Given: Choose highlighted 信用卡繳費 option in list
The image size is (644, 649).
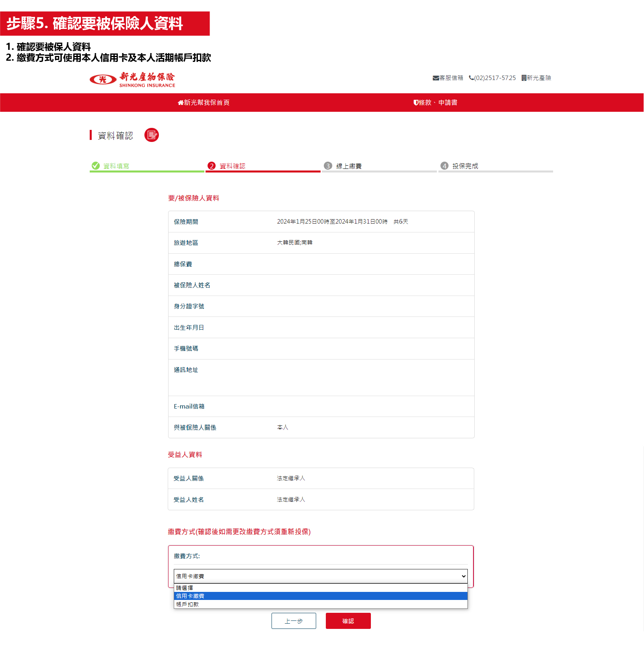Looking at the screenshot, I should (x=321, y=596).
